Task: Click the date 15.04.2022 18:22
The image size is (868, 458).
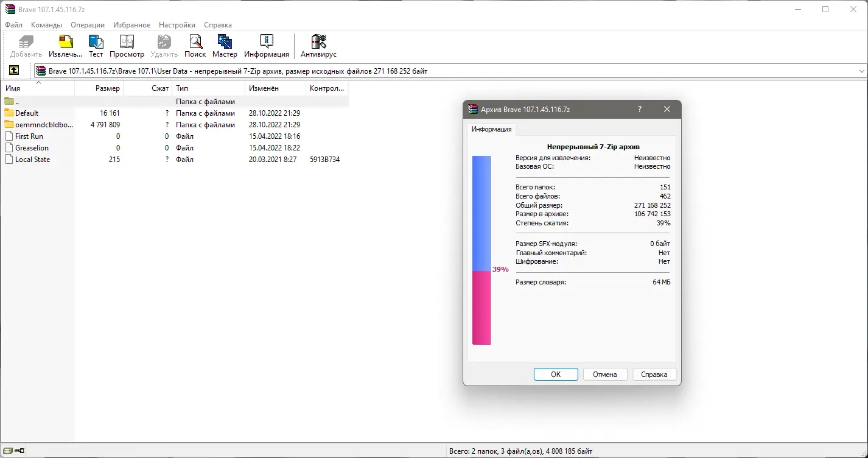Action: (x=275, y=148)
